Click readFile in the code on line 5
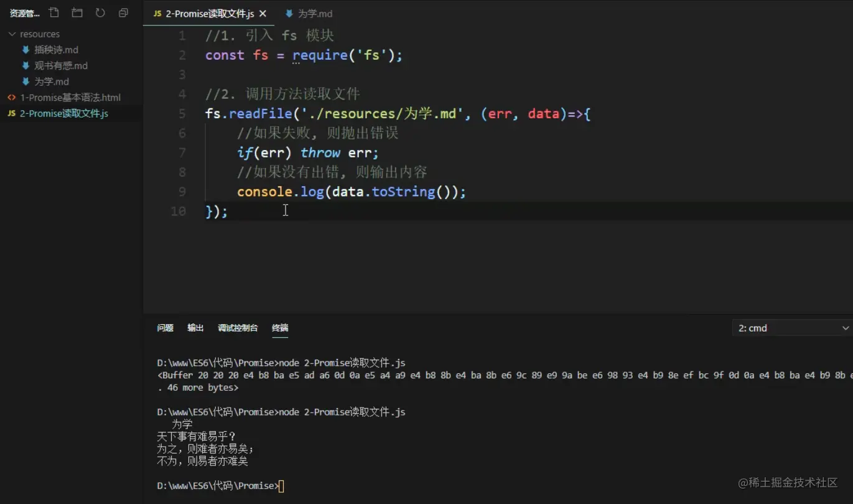The height and width of the screenshot is (504, 853). (260, 114)
